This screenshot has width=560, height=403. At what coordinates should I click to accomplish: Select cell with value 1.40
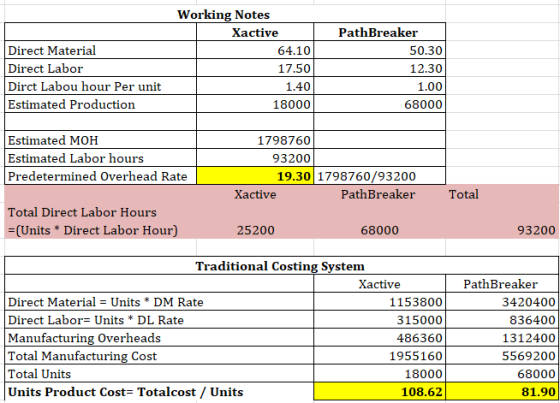pos(255,86)
